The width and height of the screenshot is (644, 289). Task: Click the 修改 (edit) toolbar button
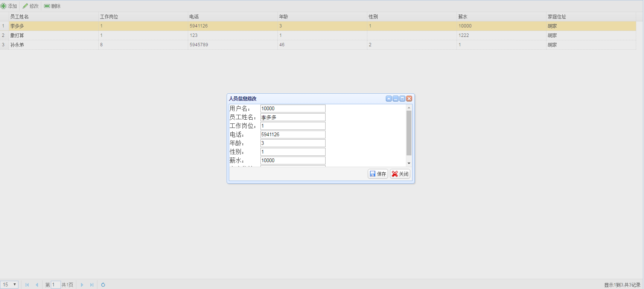tap(30, 6)
